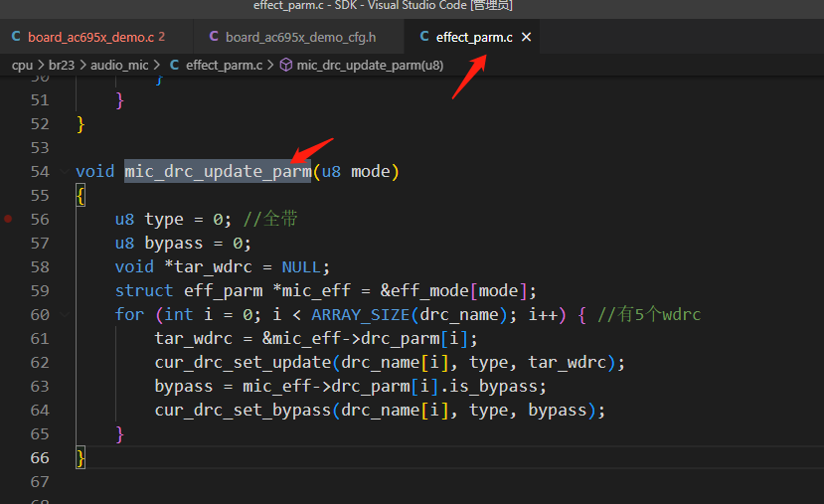Click the ARRAY_SIZE macro on line 60

pos(361,314)
